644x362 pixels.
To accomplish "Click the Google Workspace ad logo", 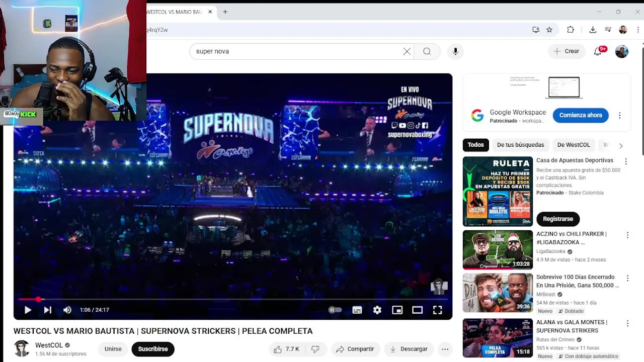I will (x=477, y=116).
